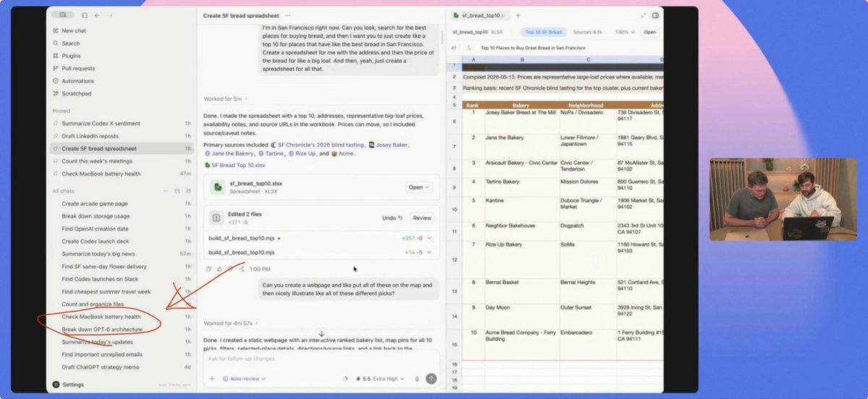Focus the Ask for follow-up changes field
The width and height of the screenshot is (868, 399).
(322, 359)
